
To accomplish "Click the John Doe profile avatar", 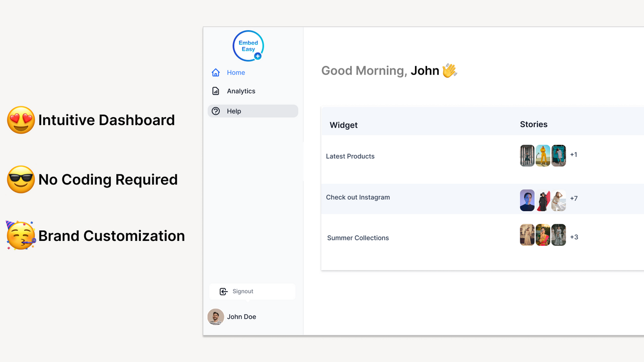I will 215,317.
